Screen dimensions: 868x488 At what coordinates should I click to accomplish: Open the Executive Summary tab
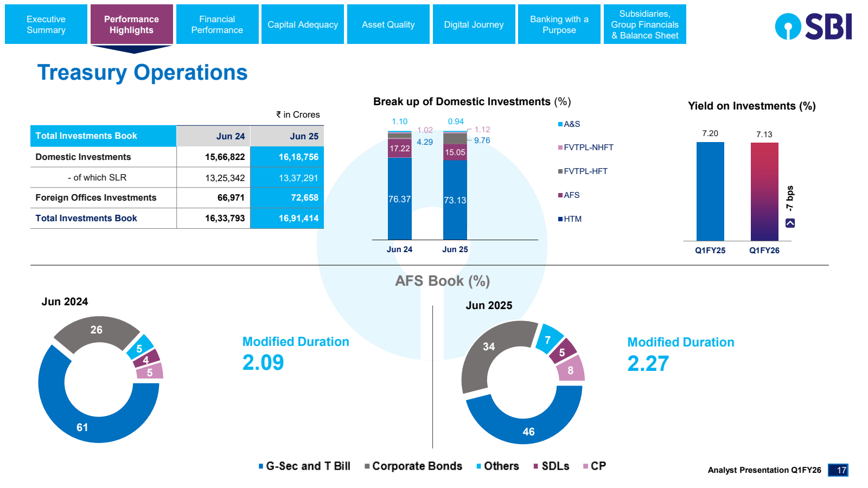pyautogui.click(x=46, y=24)
